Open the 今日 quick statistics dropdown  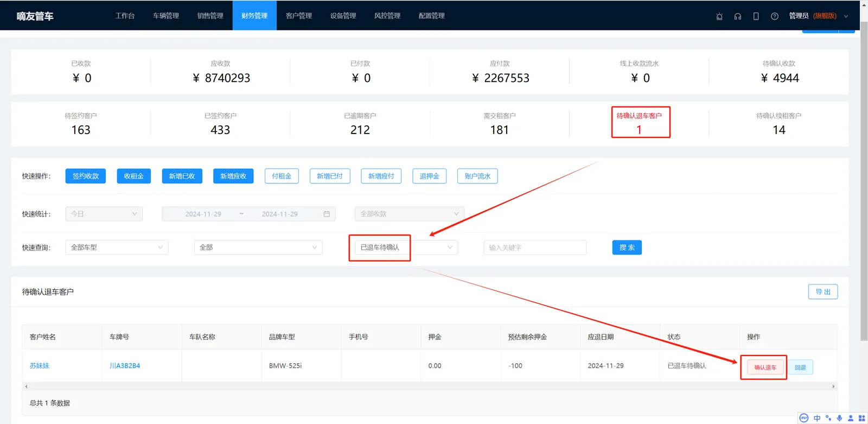(x=104, y=214)
